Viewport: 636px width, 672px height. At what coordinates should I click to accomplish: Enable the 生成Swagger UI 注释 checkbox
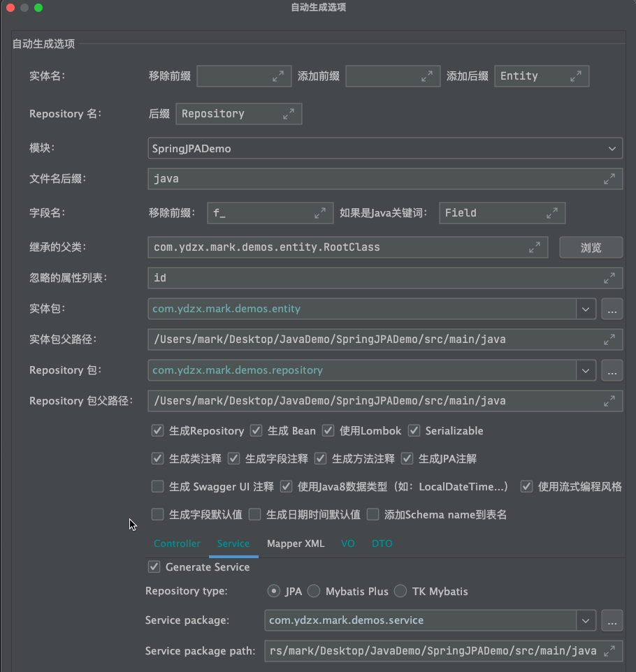point(157,486)
